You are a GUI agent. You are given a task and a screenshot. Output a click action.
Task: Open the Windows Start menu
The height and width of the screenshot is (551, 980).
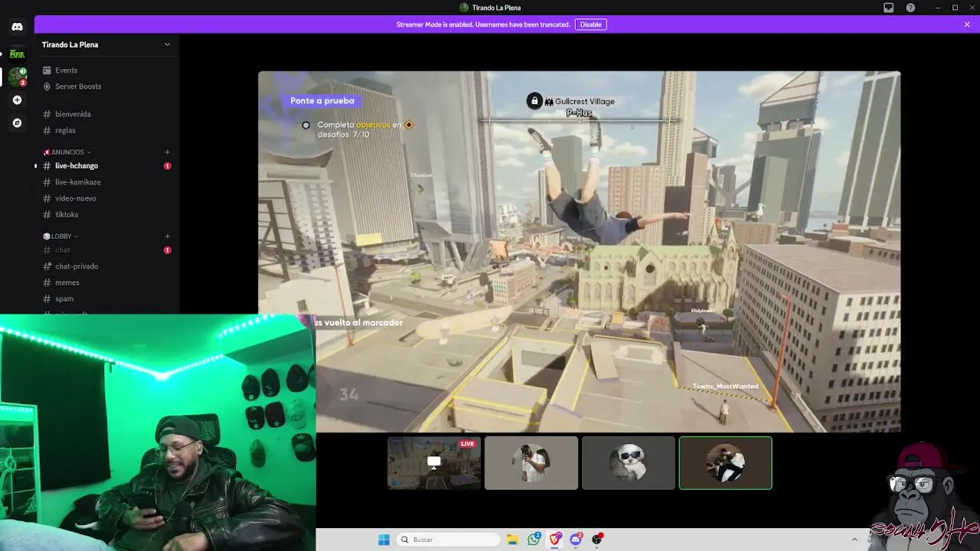[x=384, y=540]
